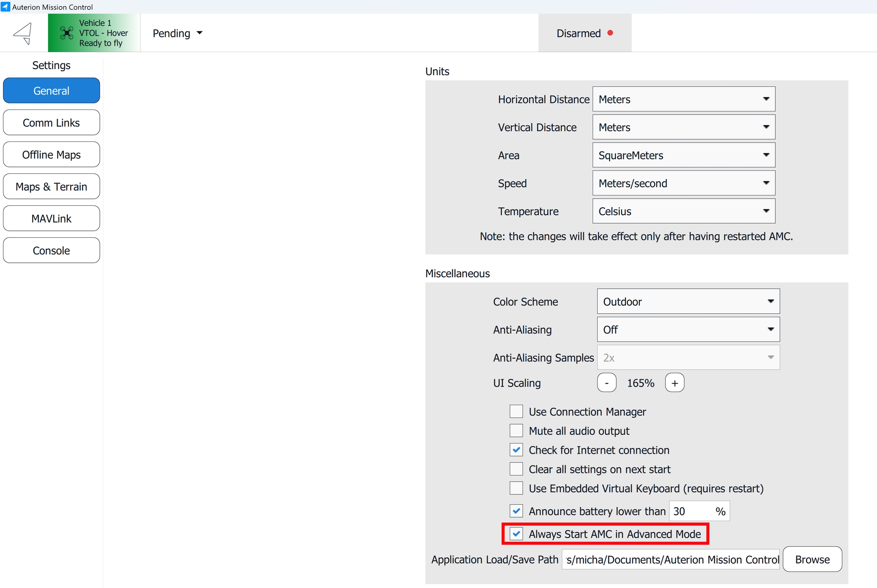Expand the Horizontal Distance units dropdown

pos(683,99)
